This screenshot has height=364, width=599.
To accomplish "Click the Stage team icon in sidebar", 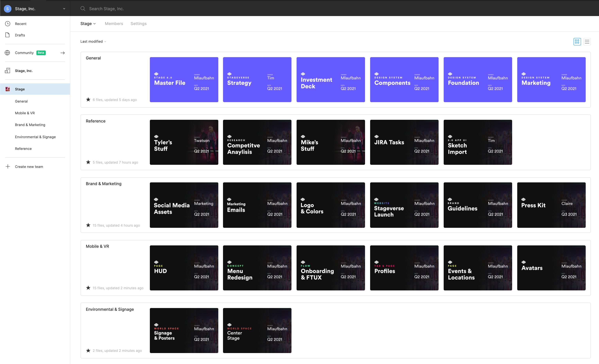I will (x=8, y=89).
